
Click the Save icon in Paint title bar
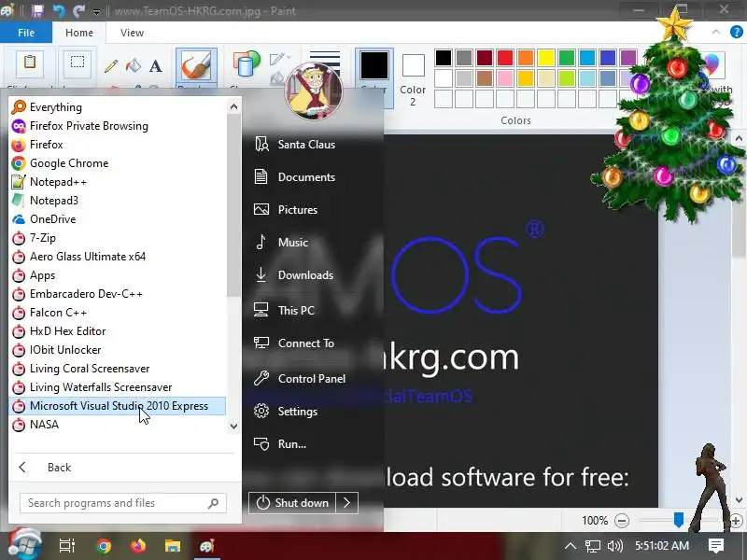(37, 10)
